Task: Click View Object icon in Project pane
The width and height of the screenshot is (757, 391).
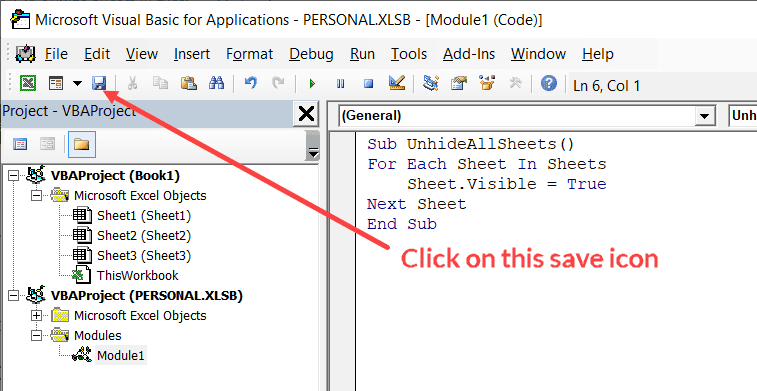Action: pyautogui.click(x=48, y=144)
